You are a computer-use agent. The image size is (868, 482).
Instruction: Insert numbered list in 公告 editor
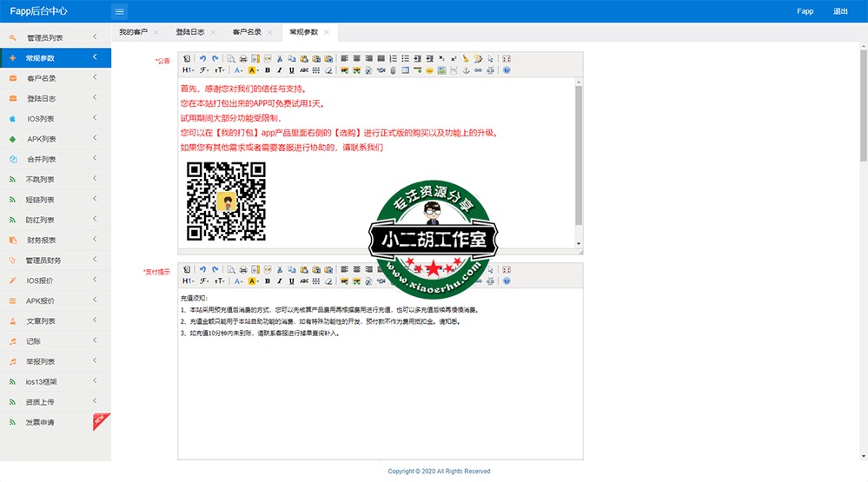[393, 59]
